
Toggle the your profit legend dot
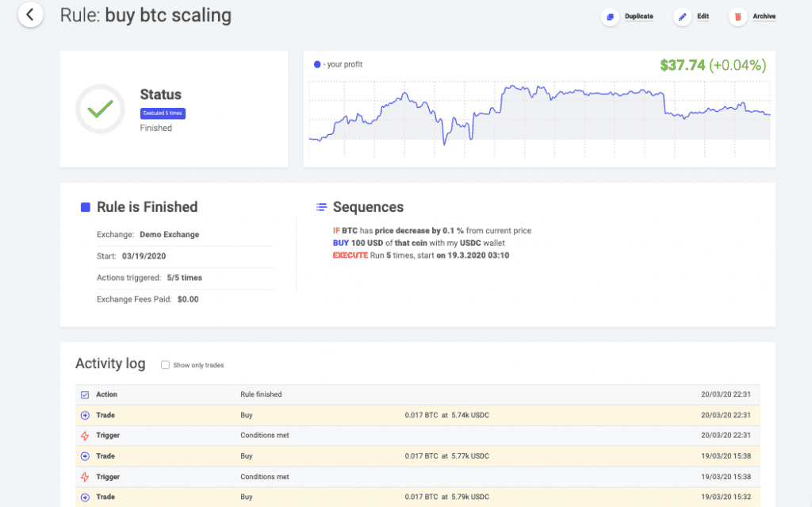[x=316, y=64]
